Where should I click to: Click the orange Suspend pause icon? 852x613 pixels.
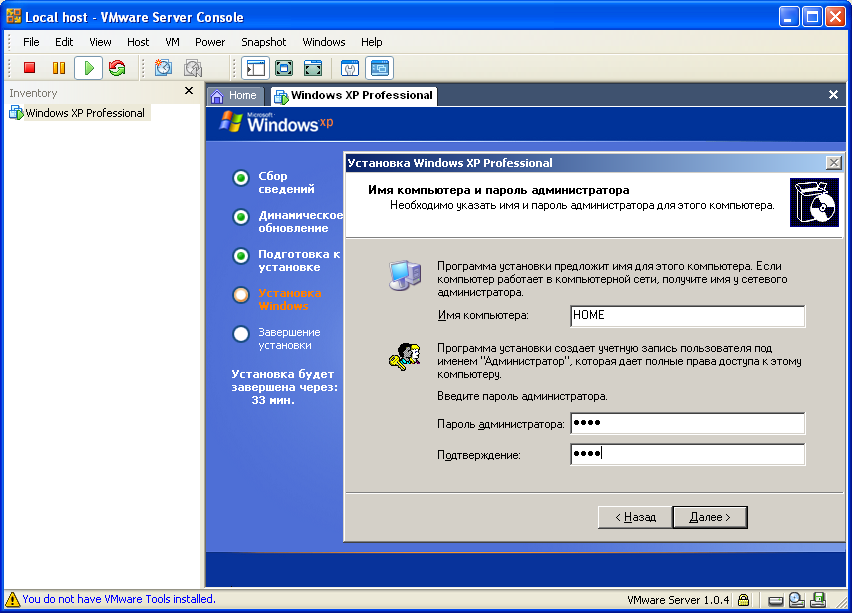[x=59, y=68]
